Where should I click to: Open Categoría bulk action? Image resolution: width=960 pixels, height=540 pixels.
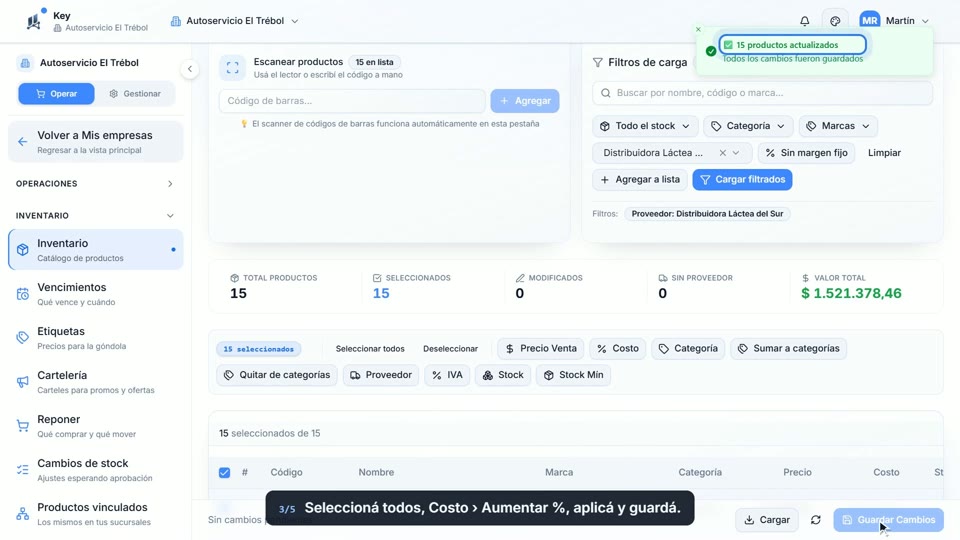point(688,348)
